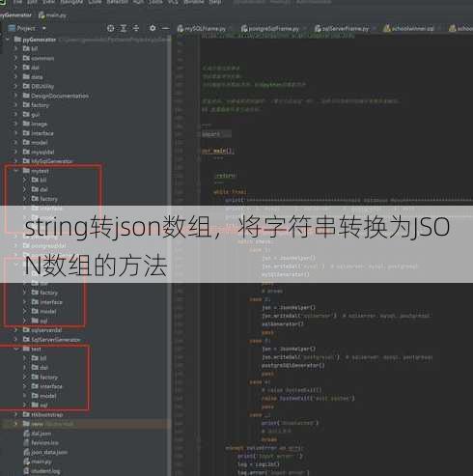Select the data folder in tree
The height and width of the screenshot is (476, 473).
click(37, 77)
